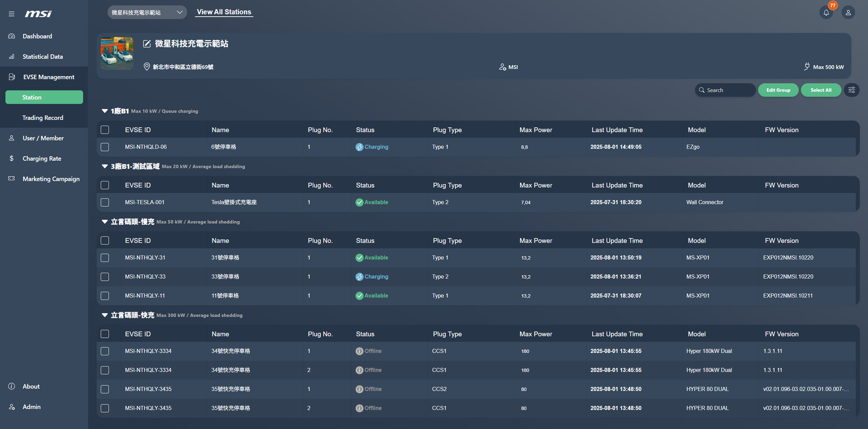
Task: Select checkbox for MSI-NTHQLY-31 row
Action: 105,258
